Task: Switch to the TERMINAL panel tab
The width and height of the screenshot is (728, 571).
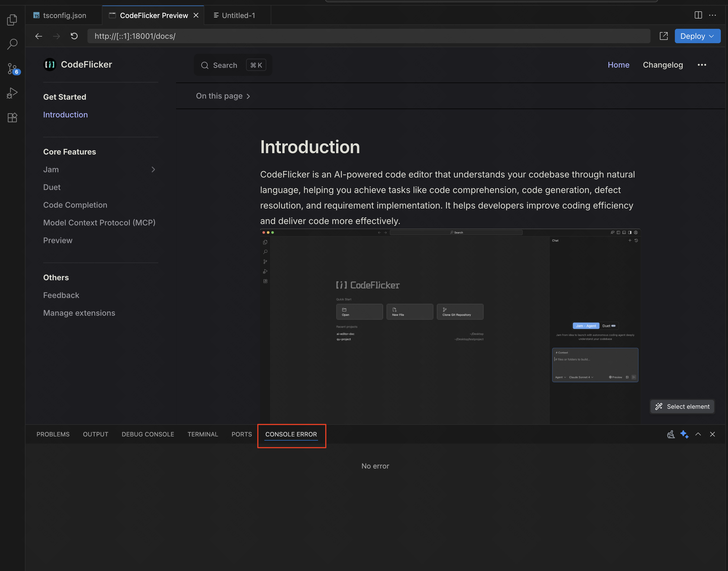Action: click(x=202, y=434)
